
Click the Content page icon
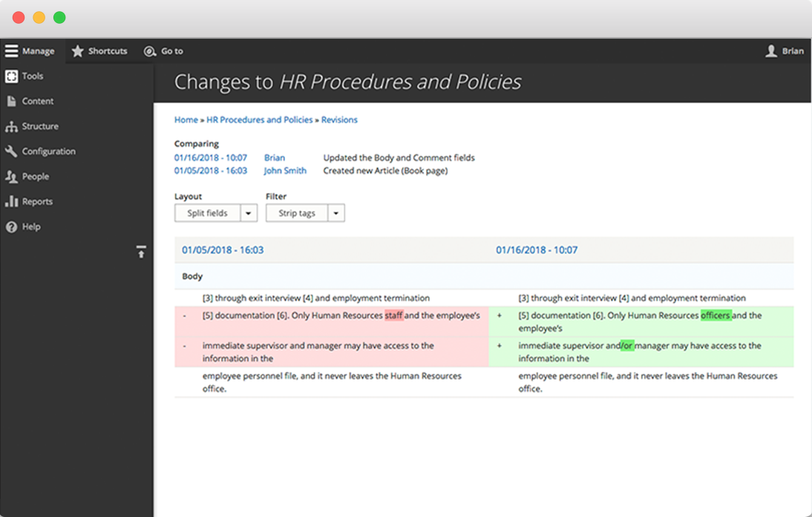tap(11, 101)
